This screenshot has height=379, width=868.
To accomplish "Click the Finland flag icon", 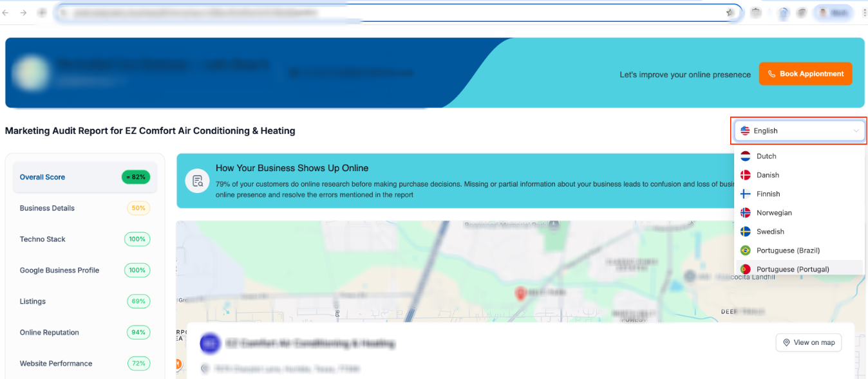I will (x=746, y=194).
